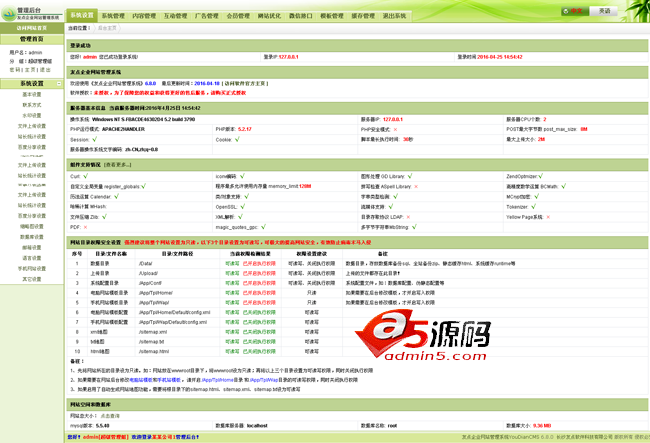Click the 访问软件官方主页 link
650x443 pixels.
245,84
